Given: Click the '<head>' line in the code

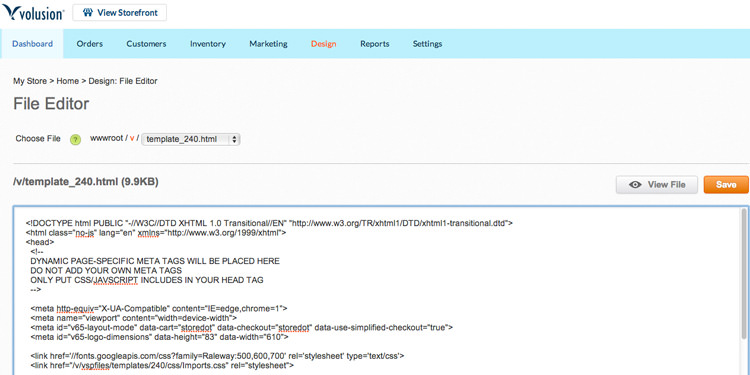Looking at the screenshot, I should point(40,242).
